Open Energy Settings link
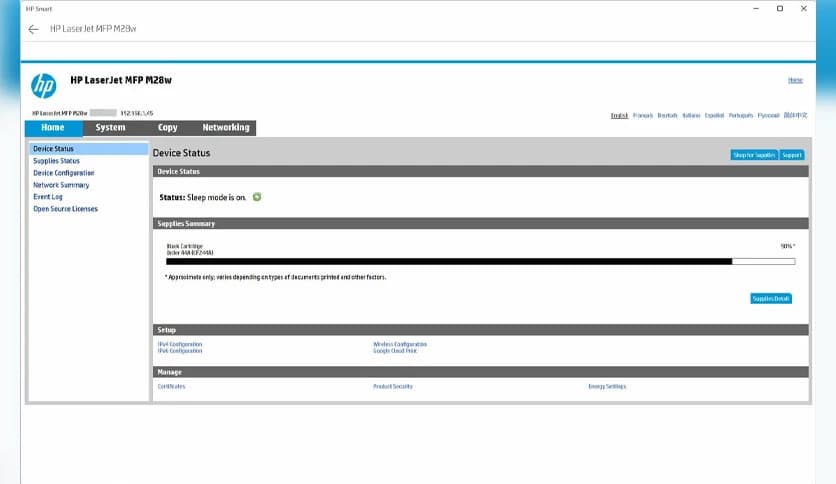Screen dimensions: 836x484 [x=607, y=386]
